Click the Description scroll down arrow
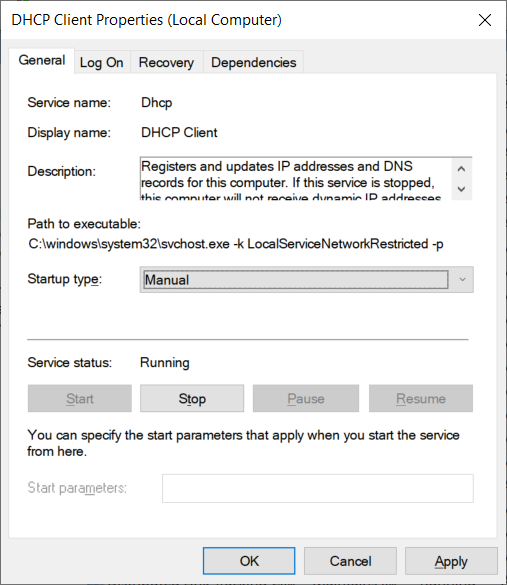This screenshot has height=585, width=507. [461, 189]
